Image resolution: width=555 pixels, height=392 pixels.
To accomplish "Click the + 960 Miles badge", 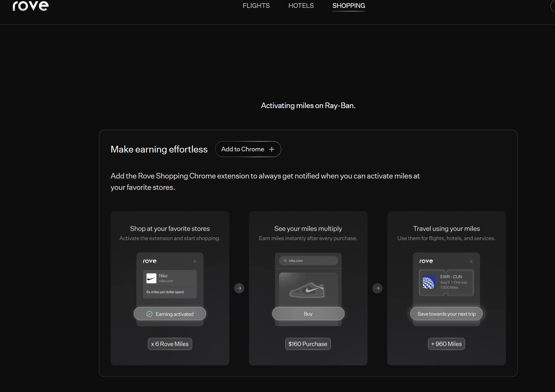I will 446,344.
